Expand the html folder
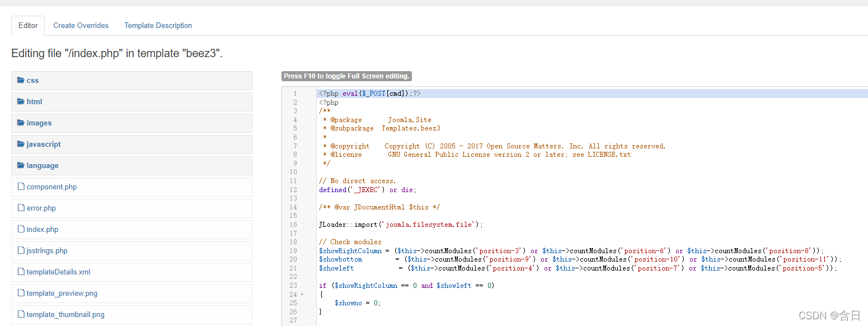This screenshot has width=868, height=326. (x=132, y=102)
